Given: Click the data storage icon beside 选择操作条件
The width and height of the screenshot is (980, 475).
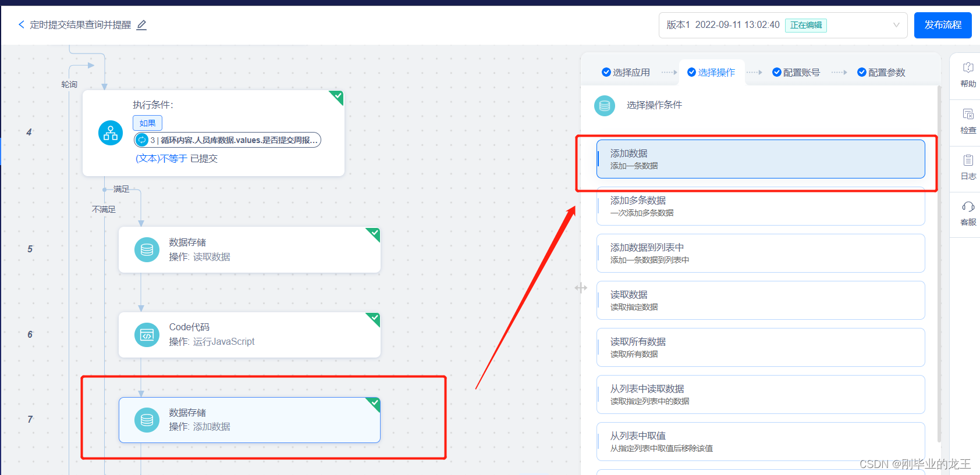Looking at the screenshot, I should tap(605, 106).
